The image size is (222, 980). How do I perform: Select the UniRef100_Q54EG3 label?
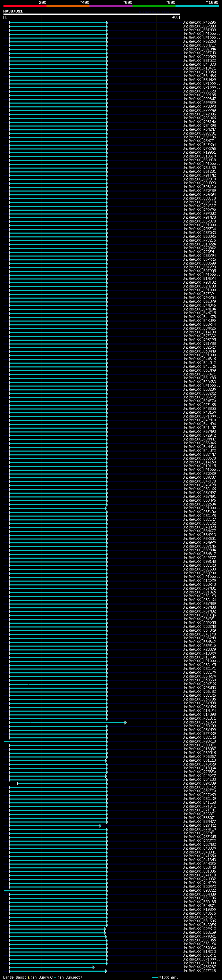tap(199, 779)
